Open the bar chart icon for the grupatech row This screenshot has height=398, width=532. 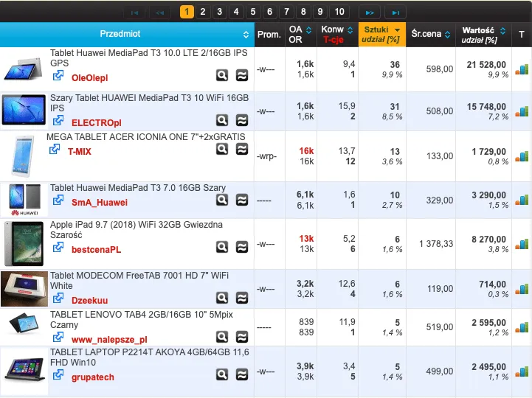pos(522,372)
